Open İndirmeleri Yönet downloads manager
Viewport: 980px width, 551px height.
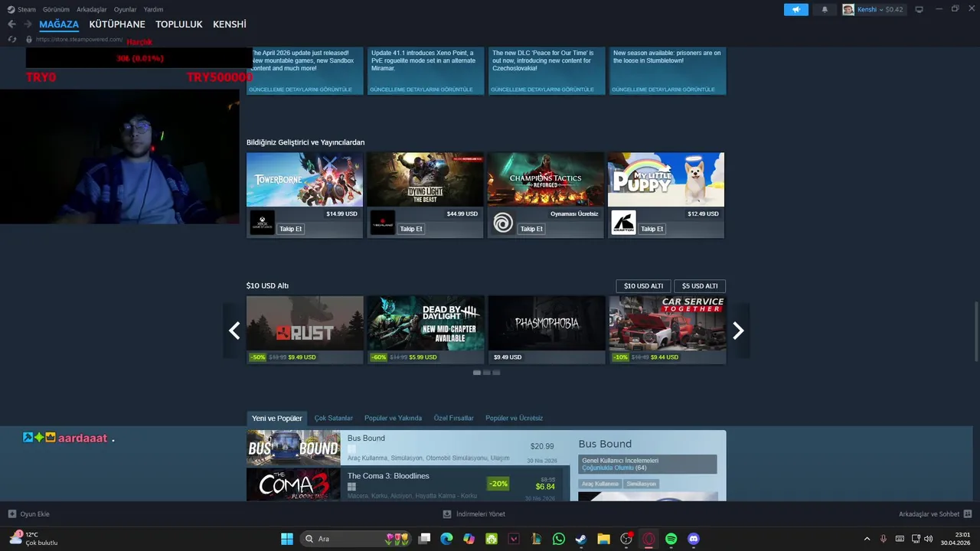click(475, 514)
